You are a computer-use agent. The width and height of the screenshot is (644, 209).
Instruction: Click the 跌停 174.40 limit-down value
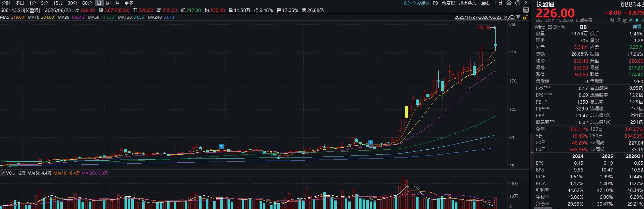pyautogui.click(x=636, y=75)
